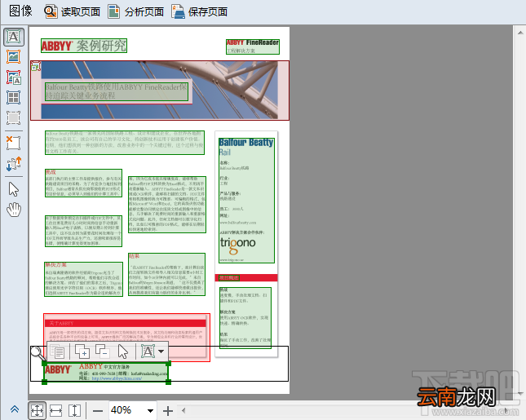Toggle the fit to page button

point(37,410)
